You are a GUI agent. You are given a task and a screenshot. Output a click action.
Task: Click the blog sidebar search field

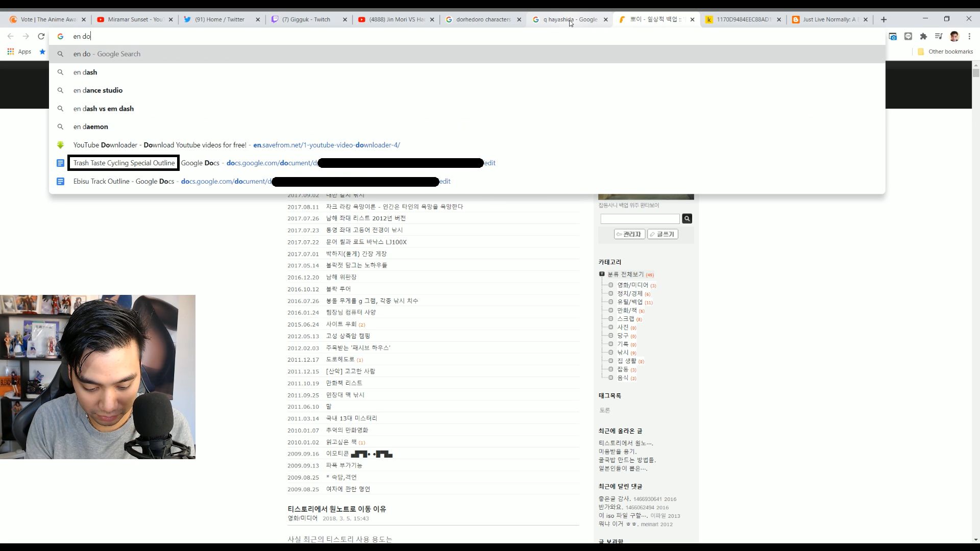point(640,219)
